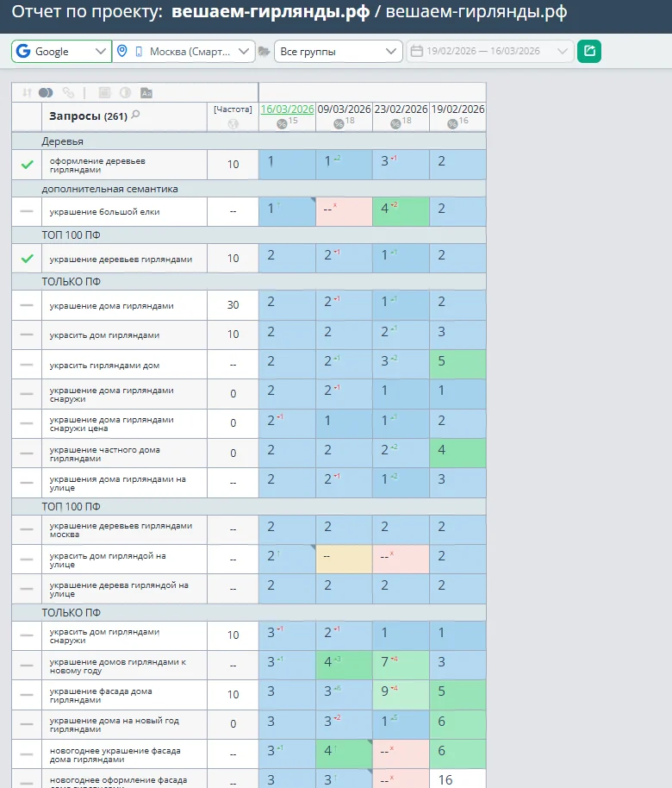
Task: Click the square grid icon in table toolbar
Action: point(104,92)
